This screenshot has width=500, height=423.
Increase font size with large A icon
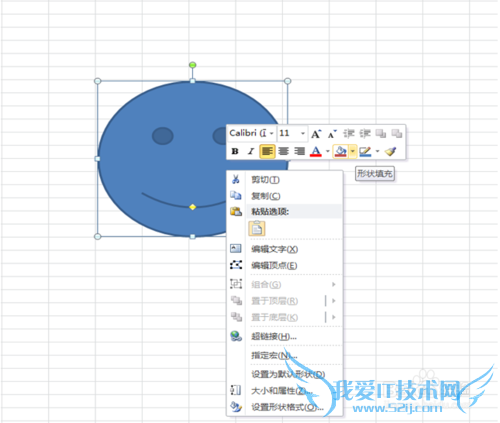316,134
